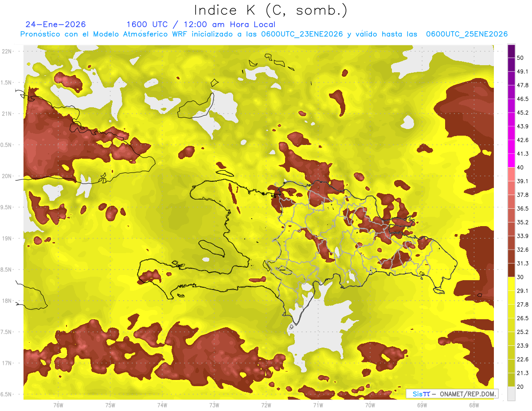Click the color bar value "40"
The width and height of the screenshot is (532, 411).
pyautogui.click(x=521, y=168)
